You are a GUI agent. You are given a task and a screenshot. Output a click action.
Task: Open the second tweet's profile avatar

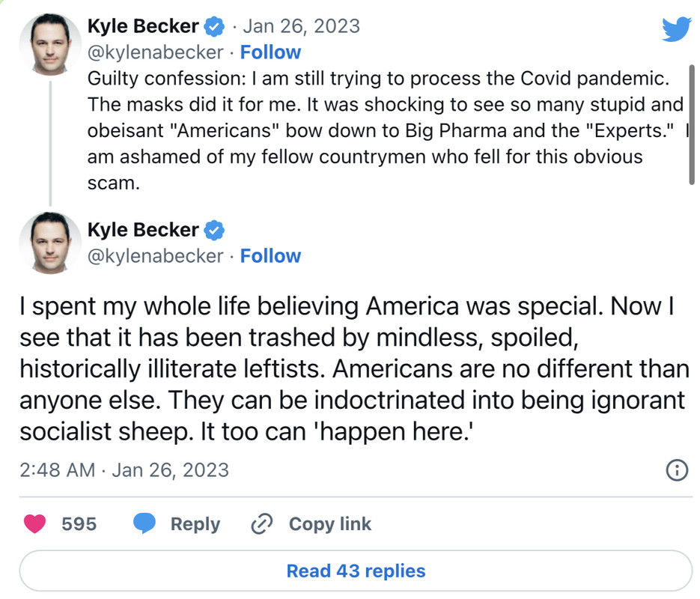click(x=49, y=242)
